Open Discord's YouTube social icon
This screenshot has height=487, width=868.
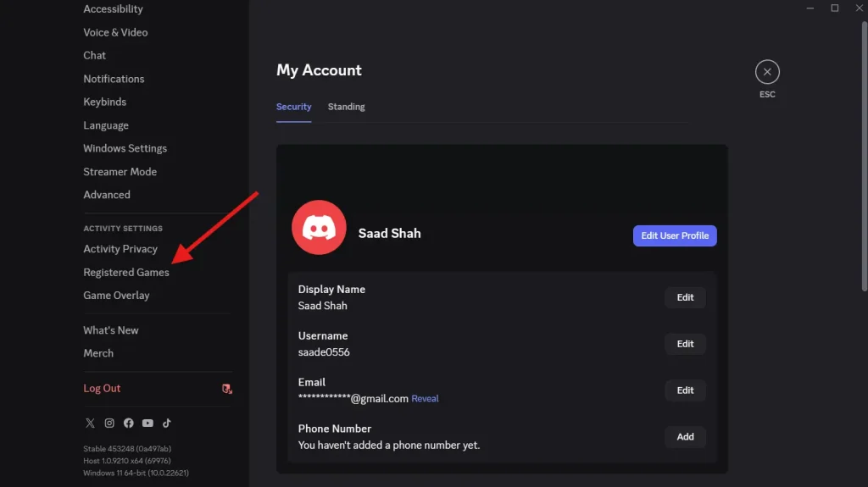point(148,423)
